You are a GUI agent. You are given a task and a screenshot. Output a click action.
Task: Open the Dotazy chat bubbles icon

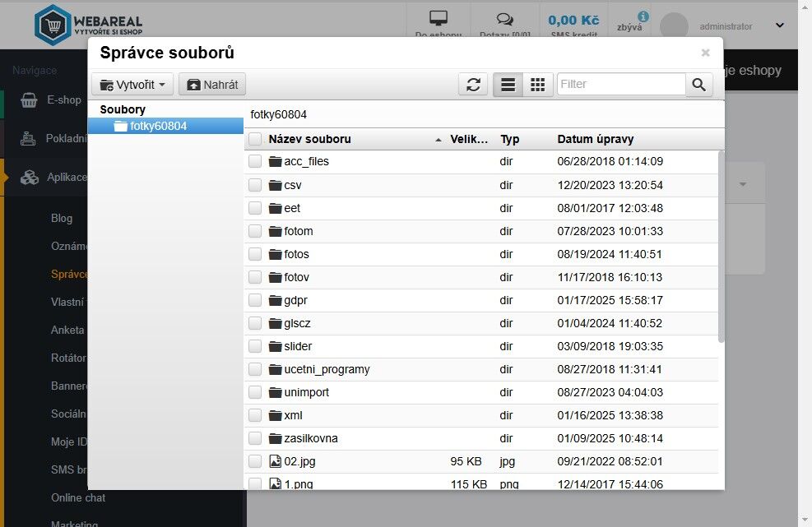click(x=504, y=20)
